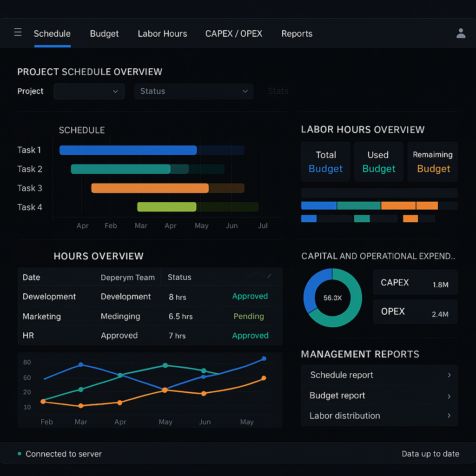Click the green connection status dot
Screen dimensions: 476x476
pos(20,454)
